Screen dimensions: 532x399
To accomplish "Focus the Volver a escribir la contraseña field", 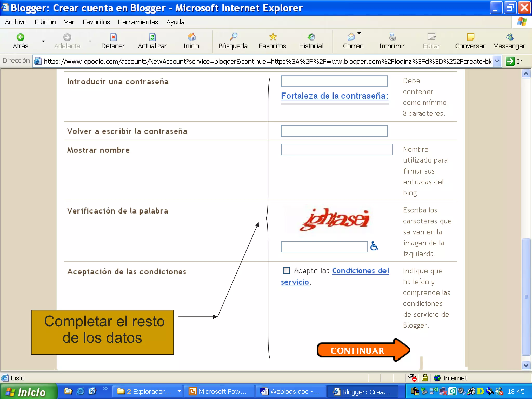I will (334, 131).
